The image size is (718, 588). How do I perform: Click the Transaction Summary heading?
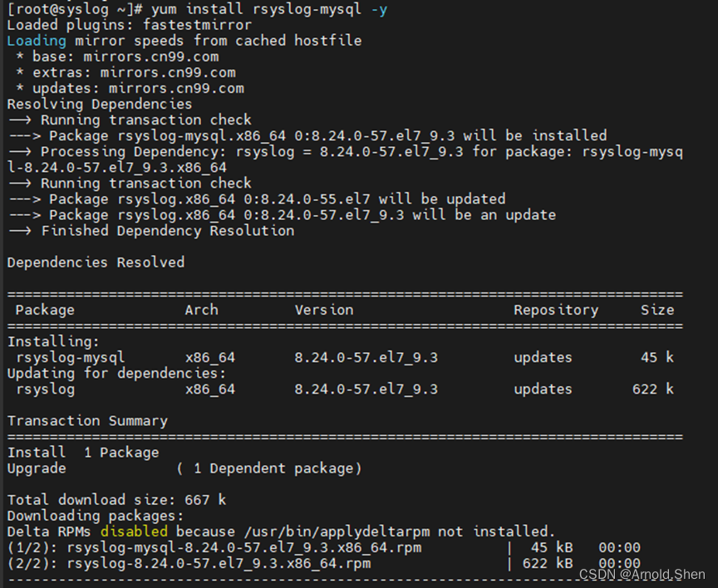coord(86,420)
